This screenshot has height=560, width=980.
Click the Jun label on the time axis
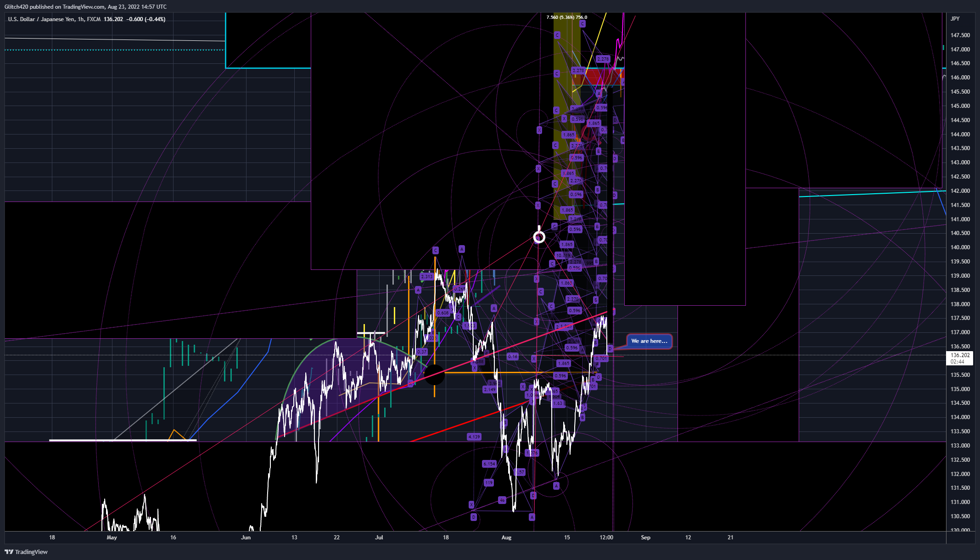[246, 538]
